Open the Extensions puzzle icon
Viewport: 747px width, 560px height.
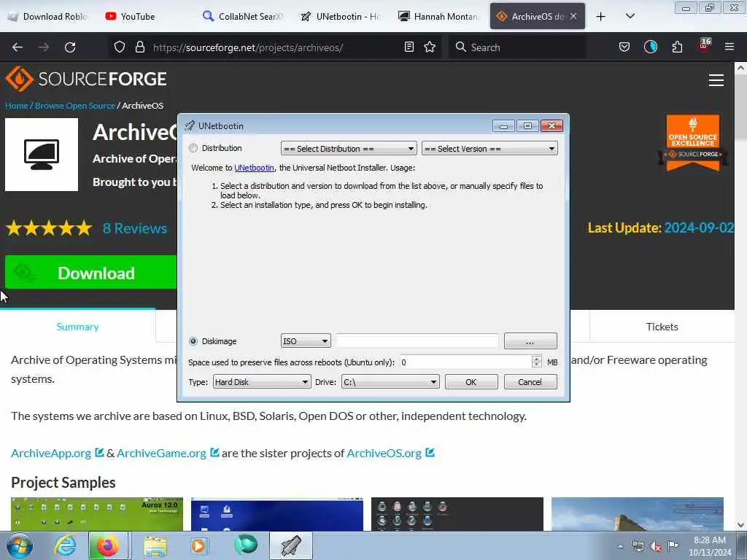[x=677, y=47]
